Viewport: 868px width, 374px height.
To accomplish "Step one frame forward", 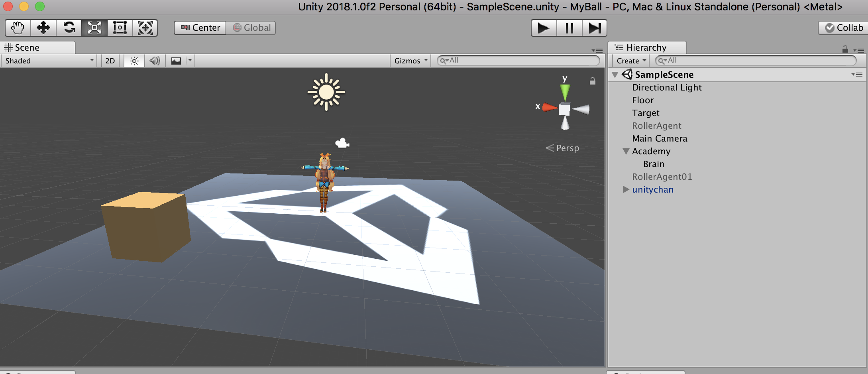I will (x=595, y=28).
